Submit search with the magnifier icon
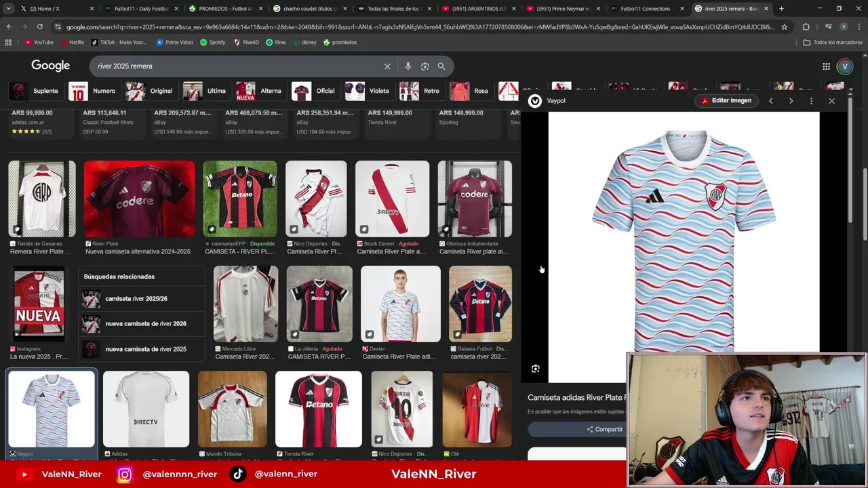 click(441, 66)
